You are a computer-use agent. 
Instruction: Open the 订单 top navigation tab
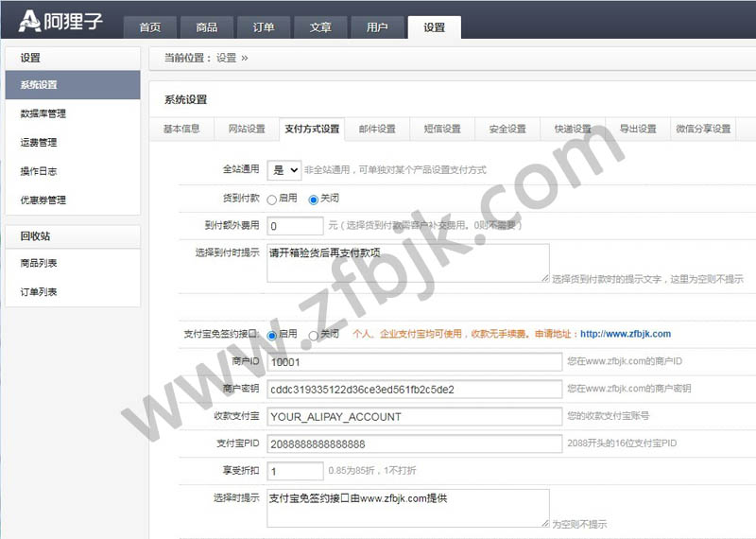pyautogui.click(x=264, y=27)
